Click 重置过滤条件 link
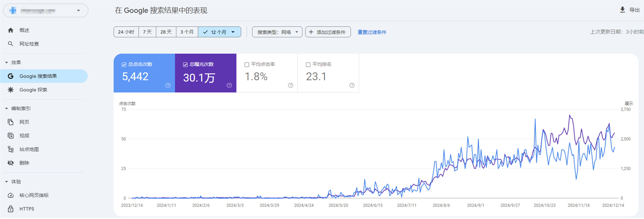 coord(372,32)
